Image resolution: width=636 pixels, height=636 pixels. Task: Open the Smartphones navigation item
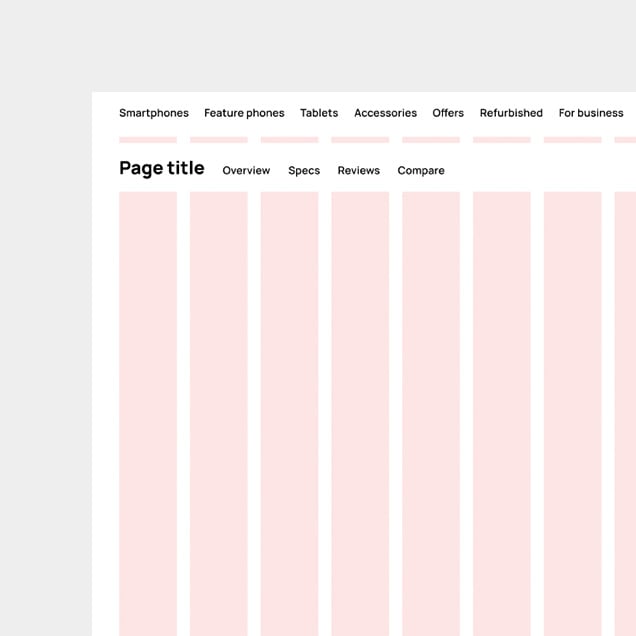[x=154, y=113]
